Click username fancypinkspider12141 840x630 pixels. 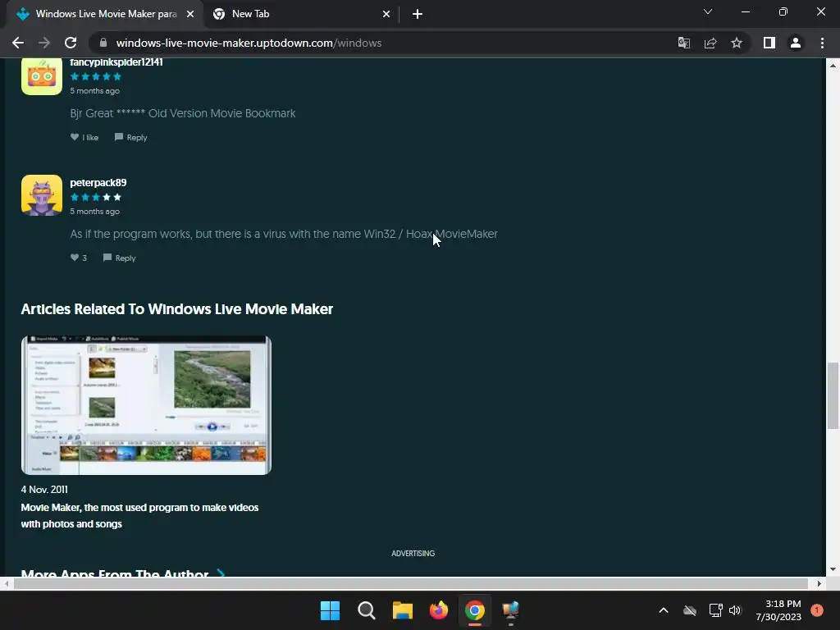116,62
